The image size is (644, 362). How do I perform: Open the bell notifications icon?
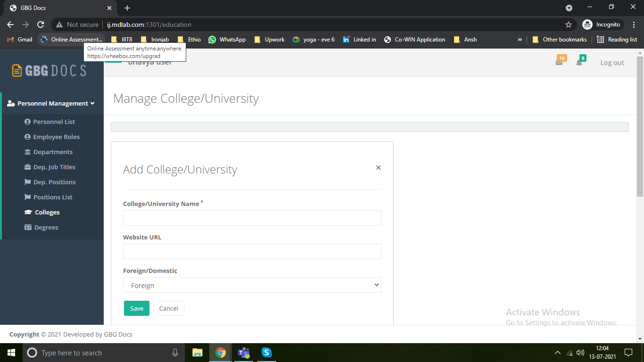click(579, 63)
